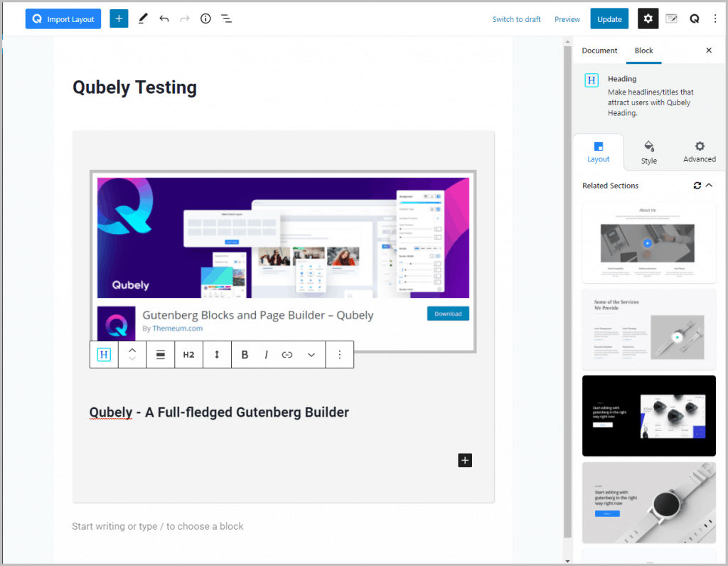The width and height of the screenshot is (728, 566).
Task: Change the block alignment
Action: pyautogui.click(x=161, y=355)
